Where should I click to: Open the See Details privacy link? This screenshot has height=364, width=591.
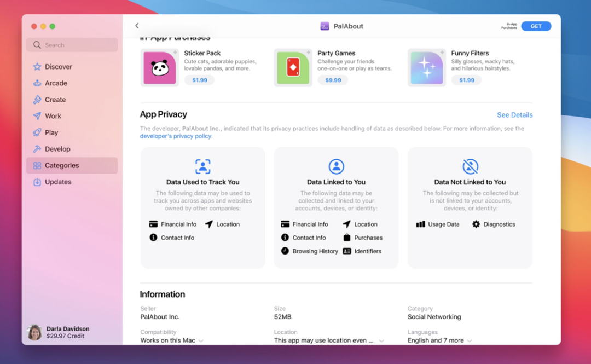(x=514, y=115)
